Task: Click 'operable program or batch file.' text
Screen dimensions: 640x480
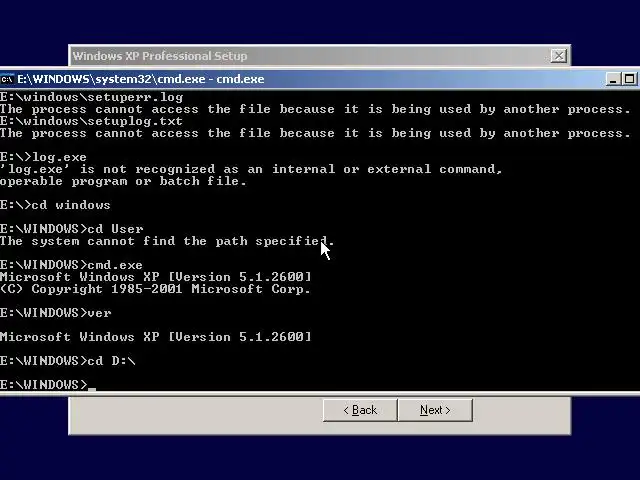Action: [x=123, y=181]
